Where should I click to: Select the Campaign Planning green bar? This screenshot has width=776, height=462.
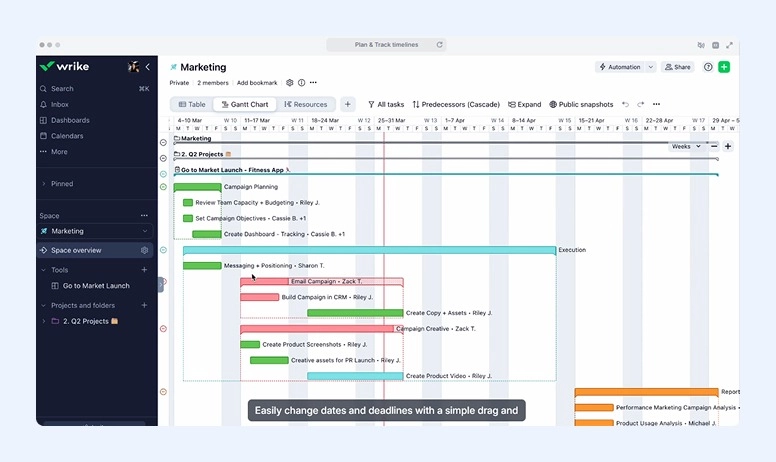[197, 187]
